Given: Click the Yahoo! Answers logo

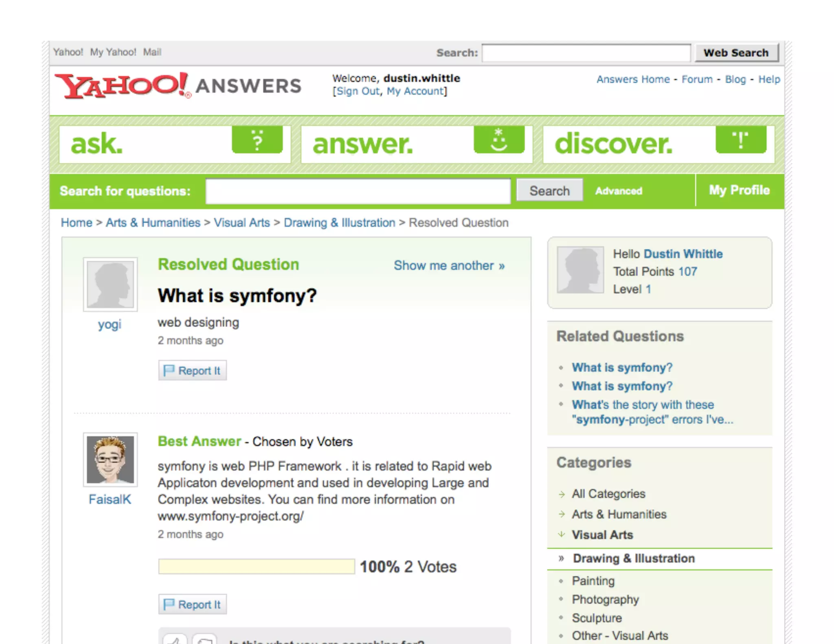Looking at the screenshot, I should [x=178, y=85].
